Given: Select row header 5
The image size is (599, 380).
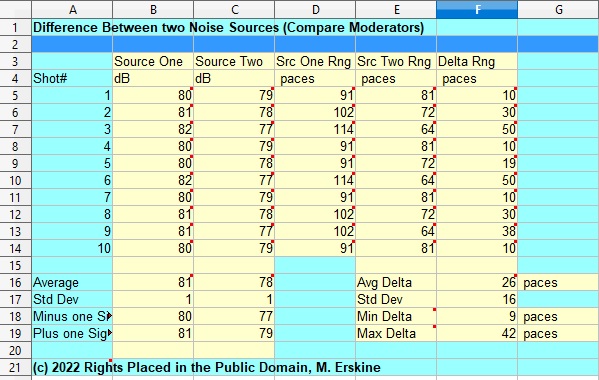Looking at the screenshot, I should [15, 95].
